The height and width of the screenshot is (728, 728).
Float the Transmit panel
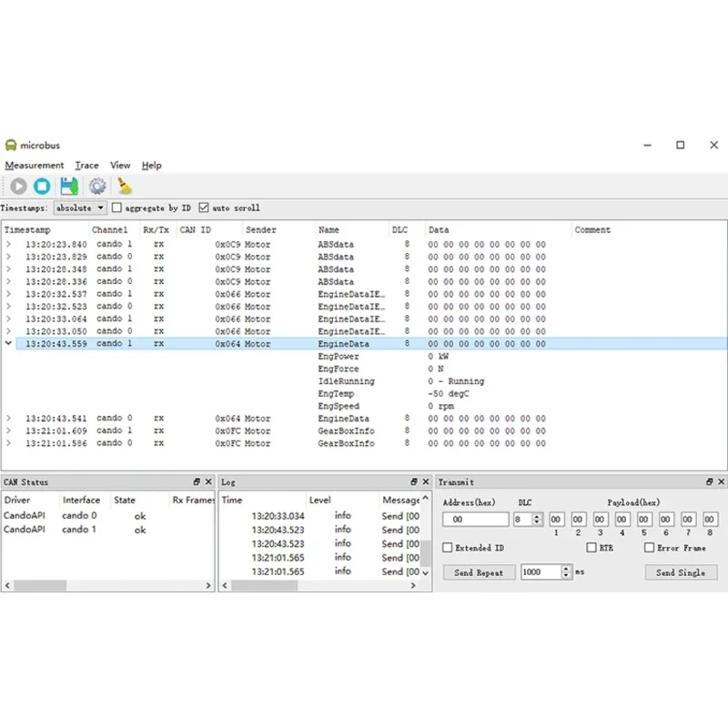click(x=710, y=481)
